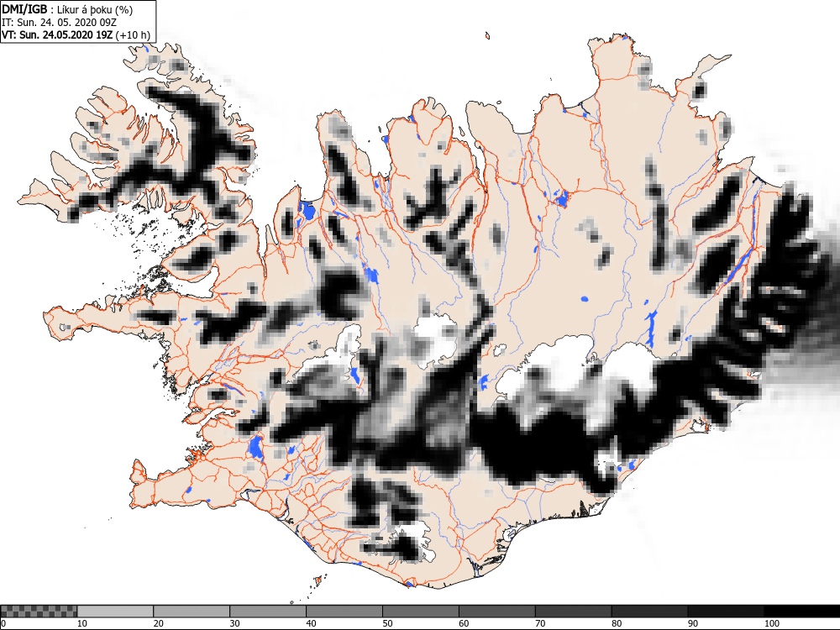Click the 20-30 percent legend swatch
The height and width of the screenshot is (630, 840).
click(192, 612)
